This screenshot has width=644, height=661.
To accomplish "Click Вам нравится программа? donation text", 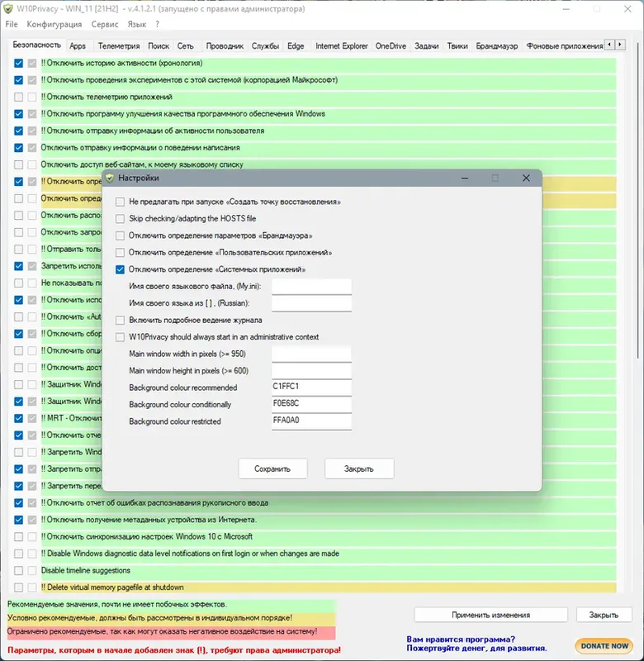I will point(476,644).
